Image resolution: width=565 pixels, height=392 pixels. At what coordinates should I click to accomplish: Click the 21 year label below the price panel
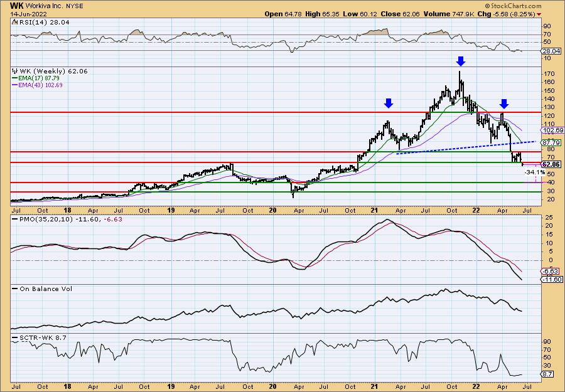pos(374,211)
